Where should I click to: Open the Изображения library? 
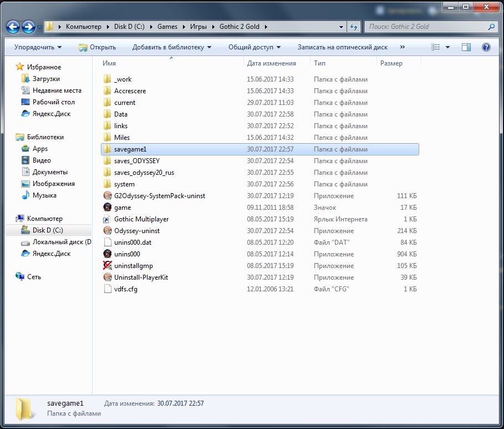coord(48,184)
